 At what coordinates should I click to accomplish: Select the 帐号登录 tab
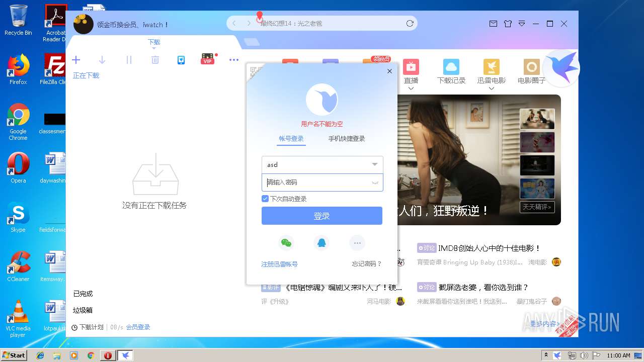point(291,138)
